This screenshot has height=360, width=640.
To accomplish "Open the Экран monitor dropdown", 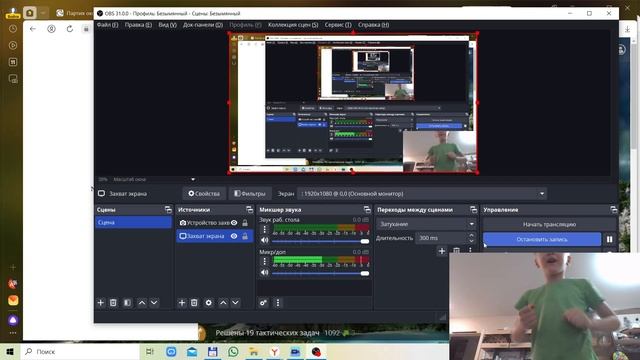I will (x=422, y=193).
